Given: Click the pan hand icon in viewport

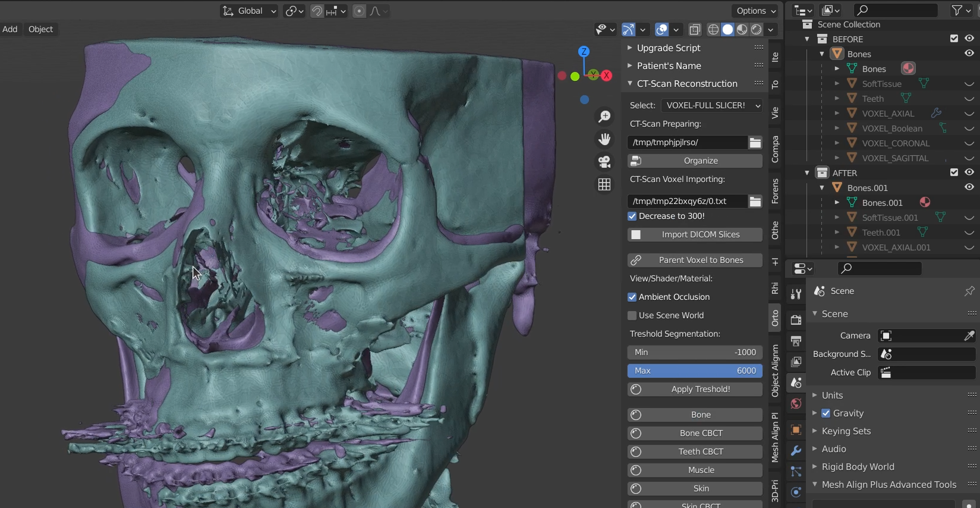Looking at the screenshot, I should coord(604,139).
